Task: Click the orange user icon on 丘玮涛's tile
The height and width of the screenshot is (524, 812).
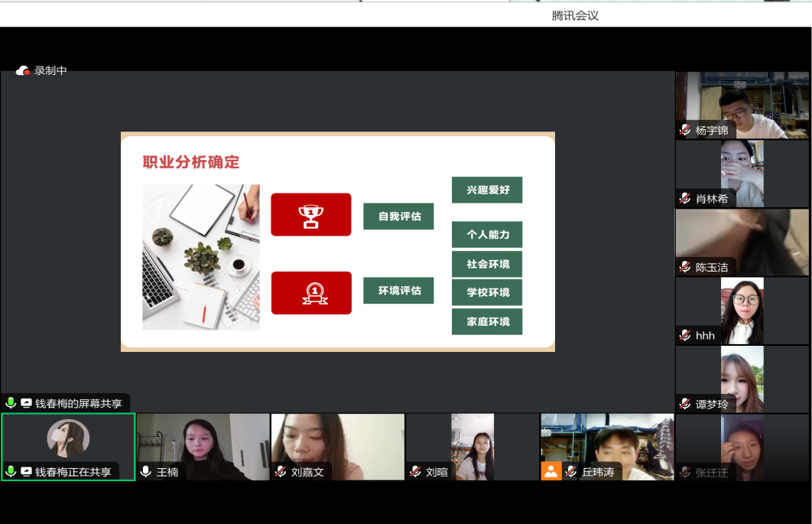Action: pos(551,471)
